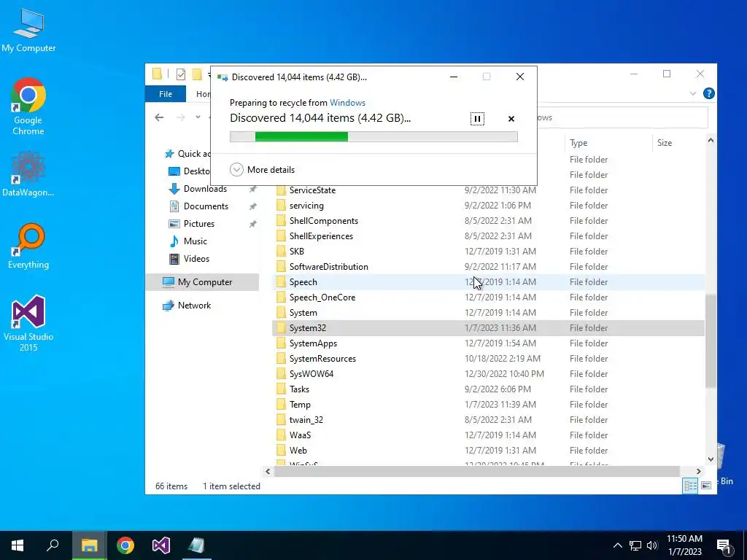The width and height of the screenshot is (747, 560).
Task: Show hidden system tray icons
Action: (x=617, y=545)
